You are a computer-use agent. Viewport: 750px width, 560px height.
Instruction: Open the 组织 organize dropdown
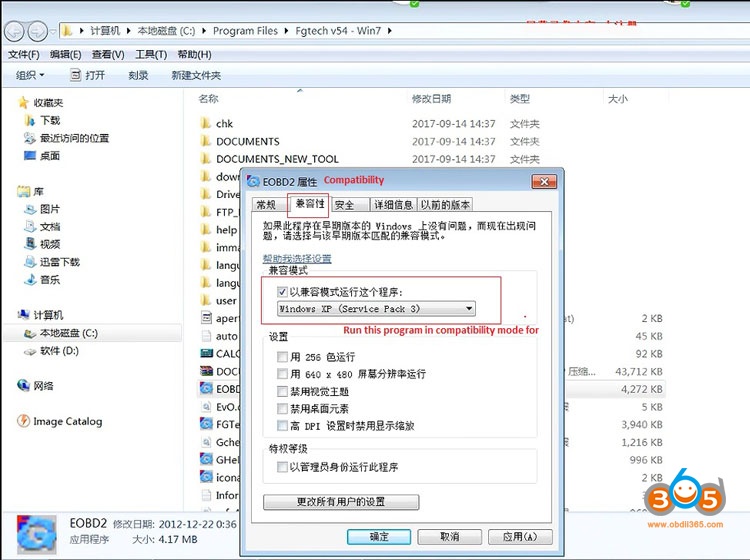[x=30, y=75]
